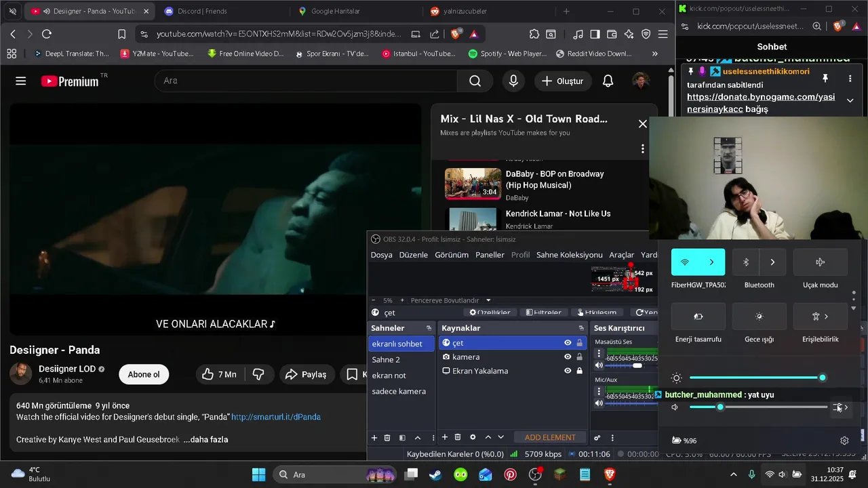Adjust system volume slider in quick settings
This screenshot has height=488, width=868.
(x=759, y=407)
